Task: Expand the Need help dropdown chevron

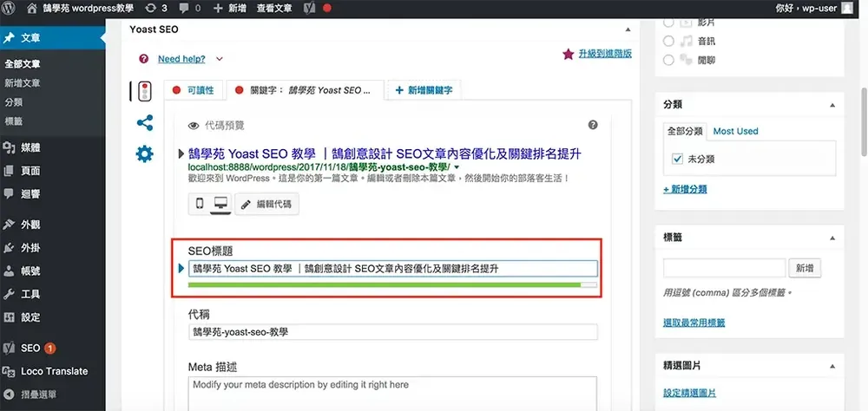Action: (x=220, y=59)
